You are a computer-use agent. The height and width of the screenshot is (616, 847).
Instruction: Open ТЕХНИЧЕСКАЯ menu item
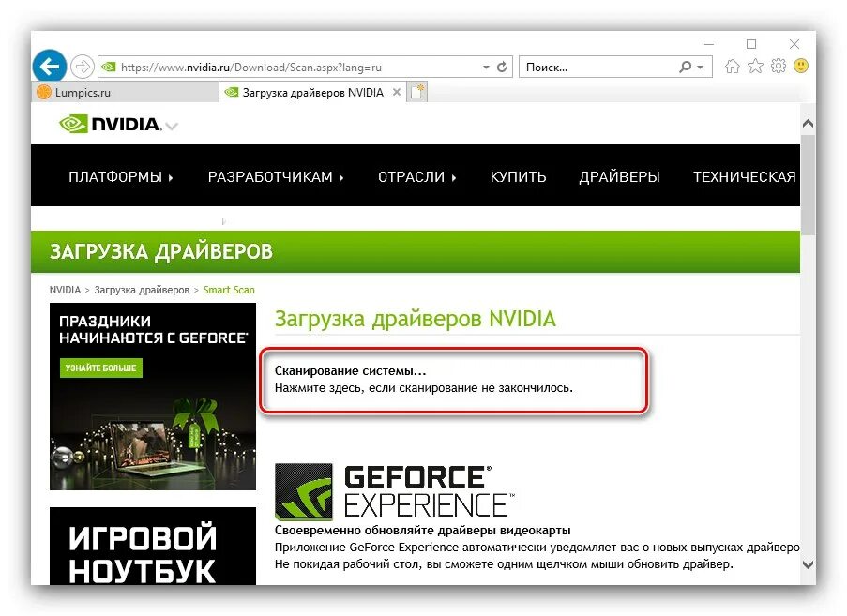point(745,177)
